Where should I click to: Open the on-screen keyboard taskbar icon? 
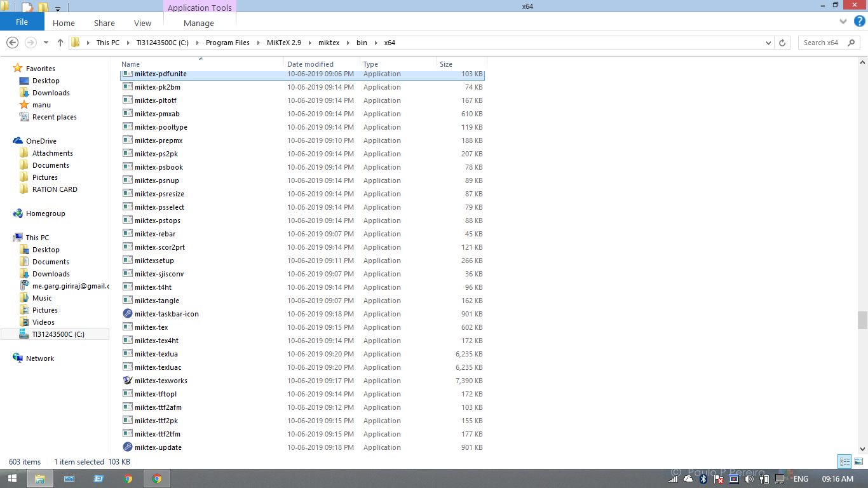[x=69, y=478]
